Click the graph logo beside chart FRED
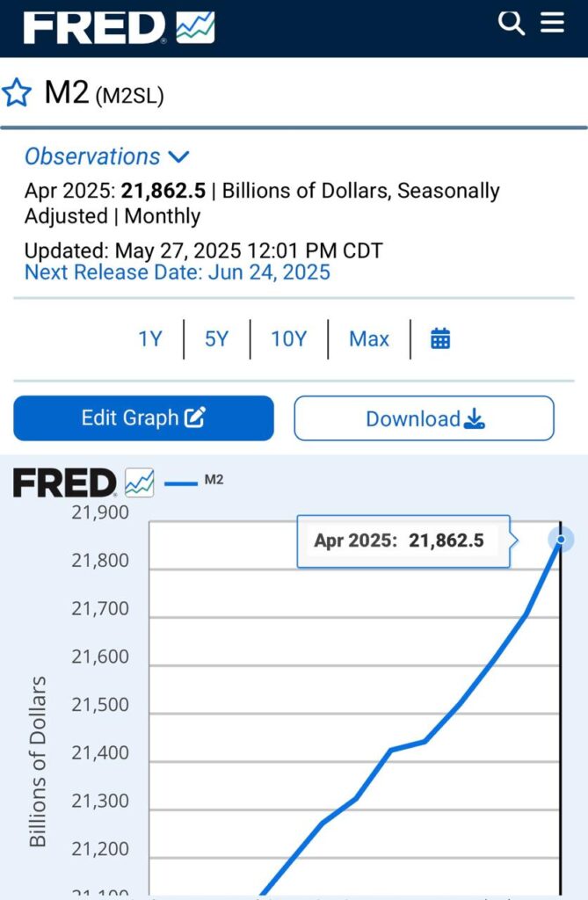This screenshot has width=588, height=900. [x=140, y=483]
